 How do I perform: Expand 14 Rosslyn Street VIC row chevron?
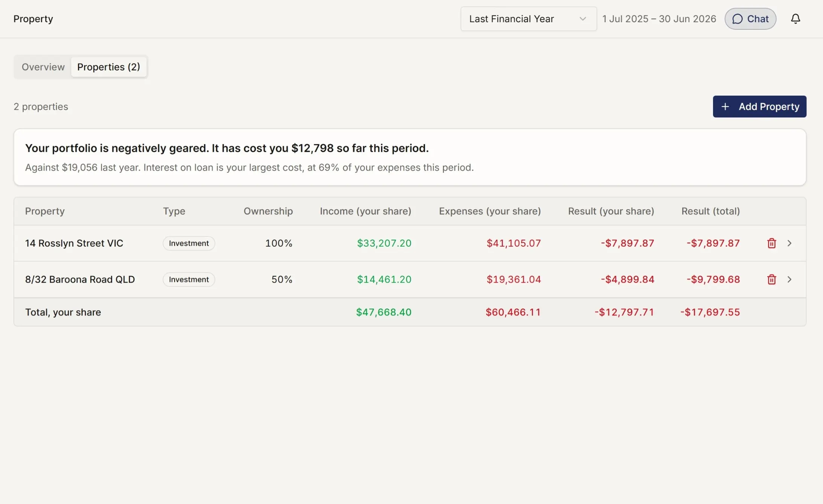tap(789, 243)
